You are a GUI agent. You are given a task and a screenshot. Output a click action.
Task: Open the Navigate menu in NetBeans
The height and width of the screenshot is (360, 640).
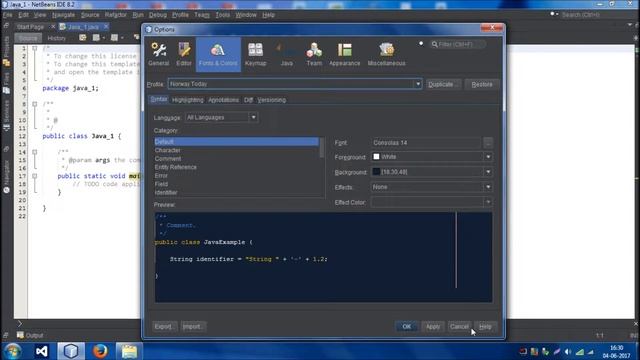tap(63, 15)
